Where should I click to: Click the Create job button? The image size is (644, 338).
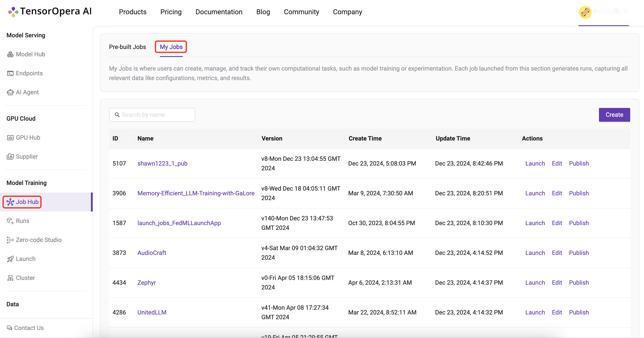tap(614, 115)
